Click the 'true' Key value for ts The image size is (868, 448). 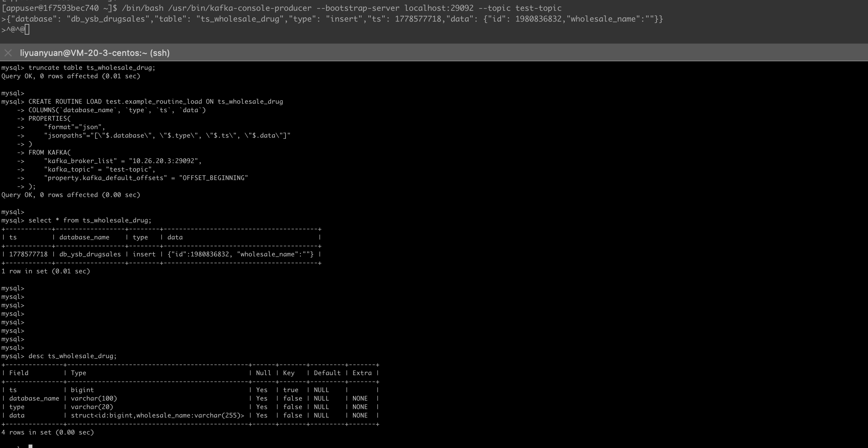pyautogui.click(x=290, y=390)
